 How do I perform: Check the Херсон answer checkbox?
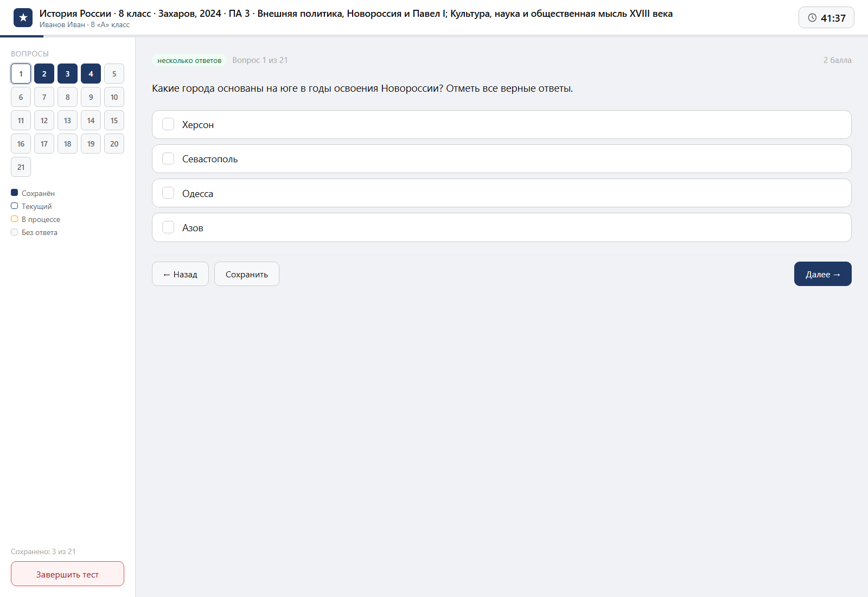pos(168,124)
